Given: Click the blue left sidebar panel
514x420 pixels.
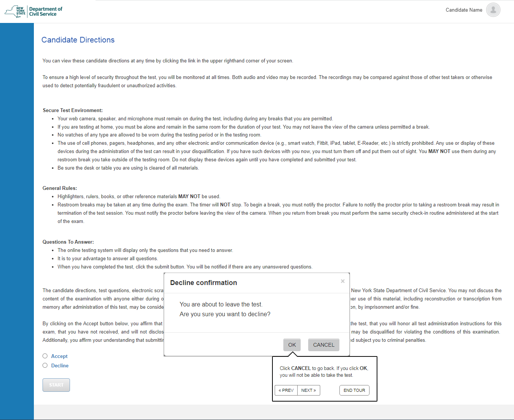Looking at the screenshot, I should (17, 218).
